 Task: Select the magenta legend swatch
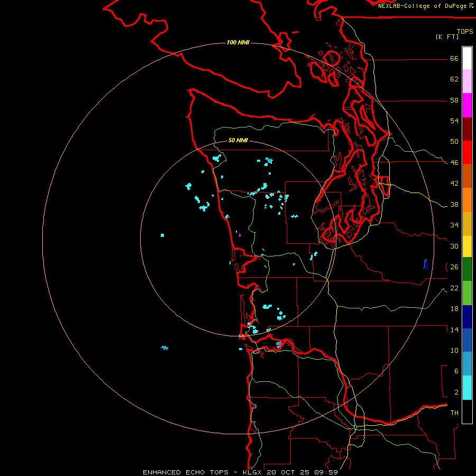click(467, 105)
